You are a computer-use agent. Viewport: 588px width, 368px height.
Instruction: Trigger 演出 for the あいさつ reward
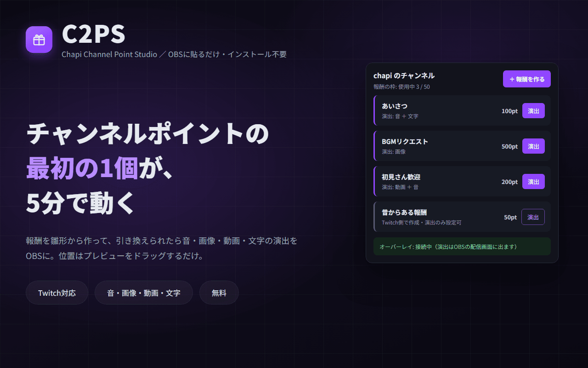point(533,111)
